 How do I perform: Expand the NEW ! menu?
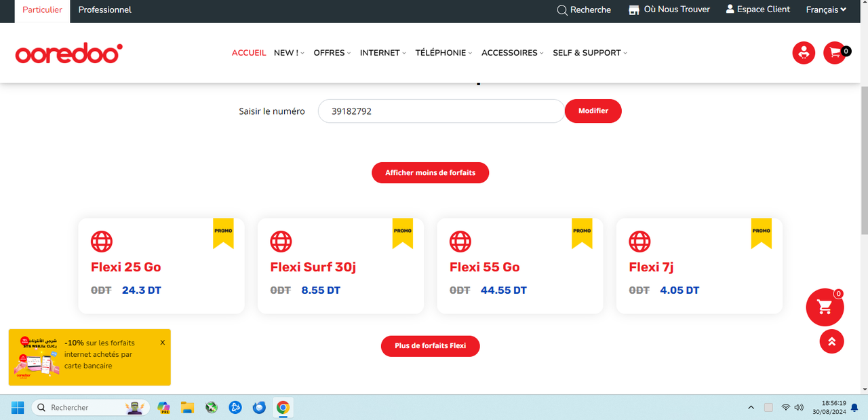click(x=289, y=53)
